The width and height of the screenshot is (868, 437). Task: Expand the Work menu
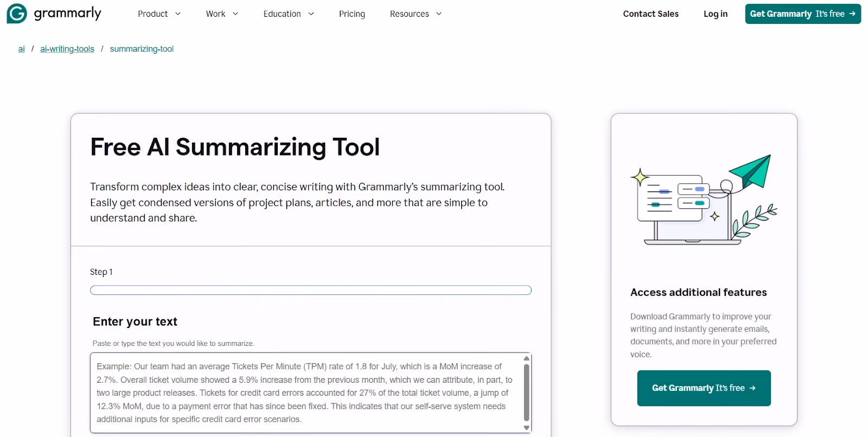coord(222,14)
